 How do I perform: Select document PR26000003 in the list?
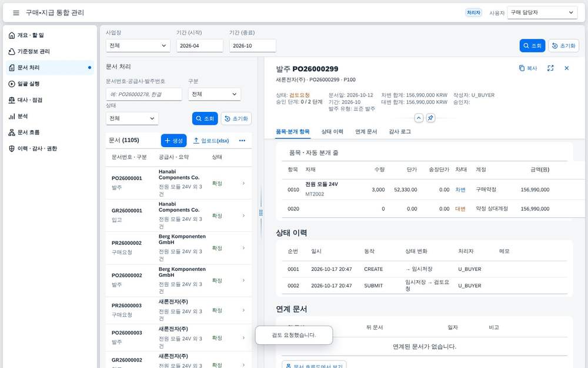179,310
